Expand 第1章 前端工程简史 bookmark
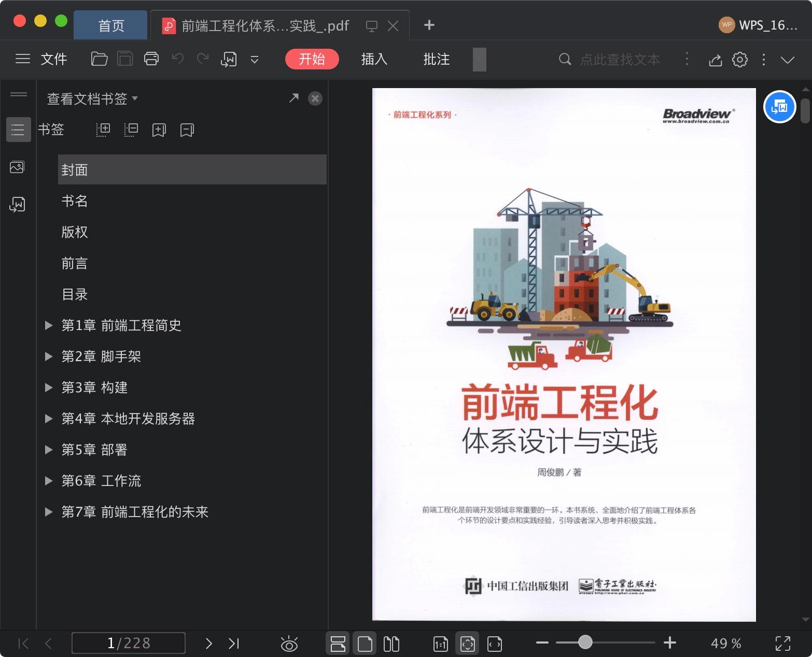Image resolution: width=812 pixels, height=657 pixels. coord(49,325)
